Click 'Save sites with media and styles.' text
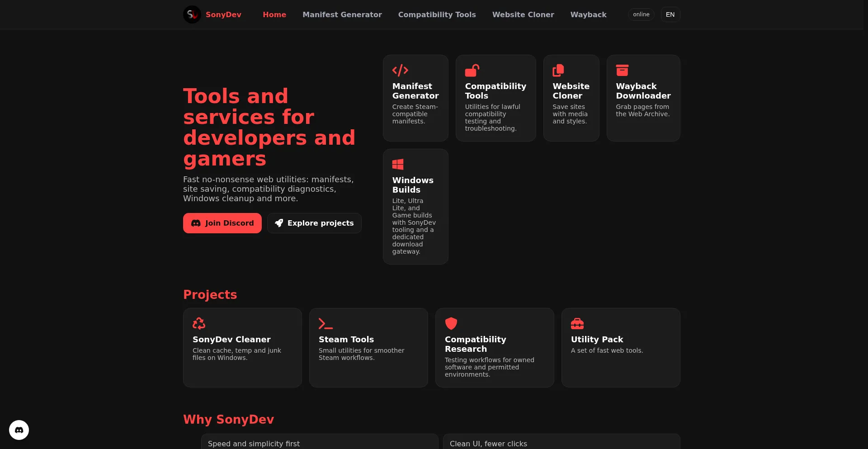 tap(570, 114)
